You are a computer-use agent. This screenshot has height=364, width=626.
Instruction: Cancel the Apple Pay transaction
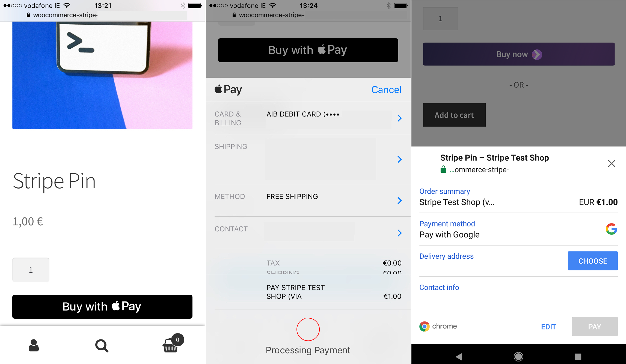[x=386, y=90]
